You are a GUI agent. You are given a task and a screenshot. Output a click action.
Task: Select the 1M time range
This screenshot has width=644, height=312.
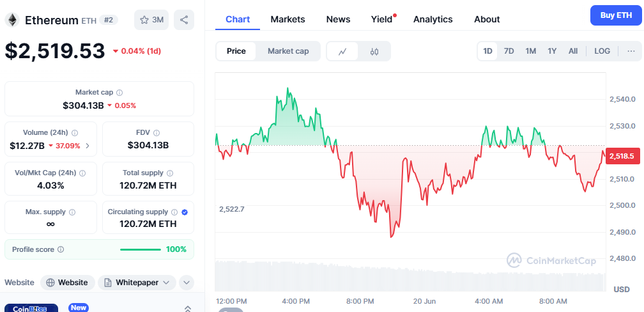(x=531, y=51)
